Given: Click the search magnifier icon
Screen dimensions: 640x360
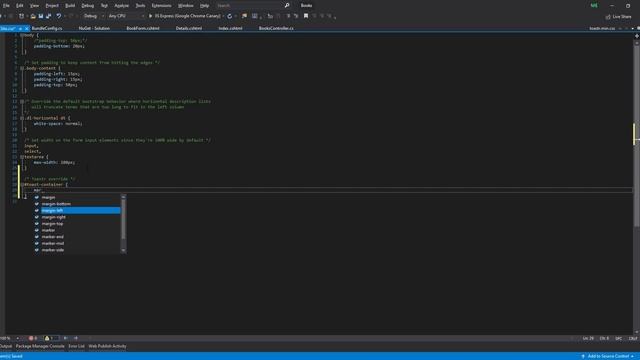Looking at the screenshot, I should pos(287,6).
